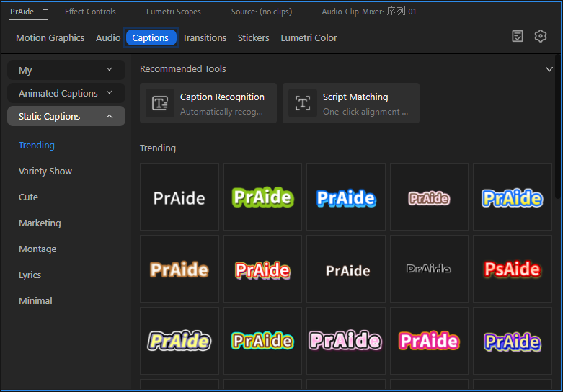
Task: Open the checklist task icon near settings
Action: tap(518, 36)
